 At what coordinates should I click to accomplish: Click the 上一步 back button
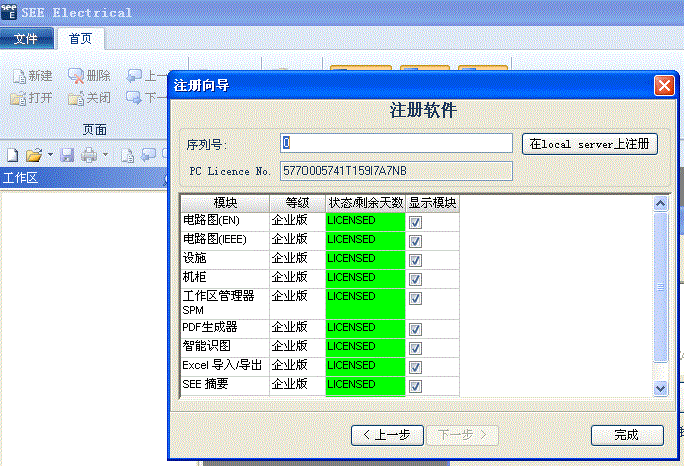pos(387,435)
